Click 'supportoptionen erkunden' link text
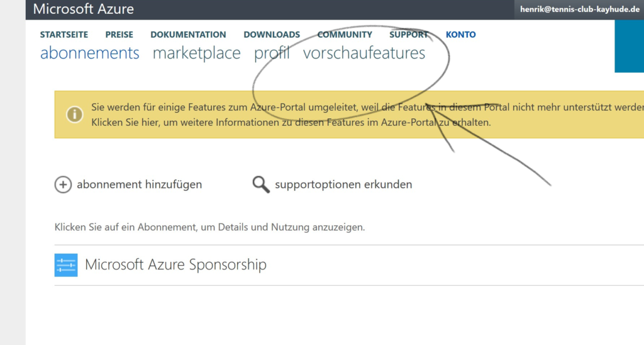Screen dimensions: 644x345 coord(343,184)
